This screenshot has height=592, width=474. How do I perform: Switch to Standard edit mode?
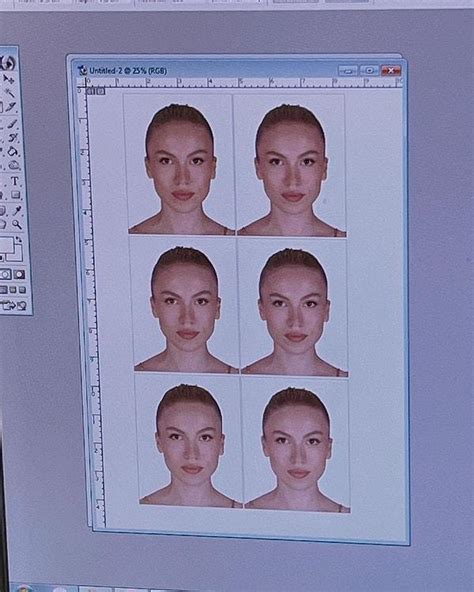[x=5, y=274]
